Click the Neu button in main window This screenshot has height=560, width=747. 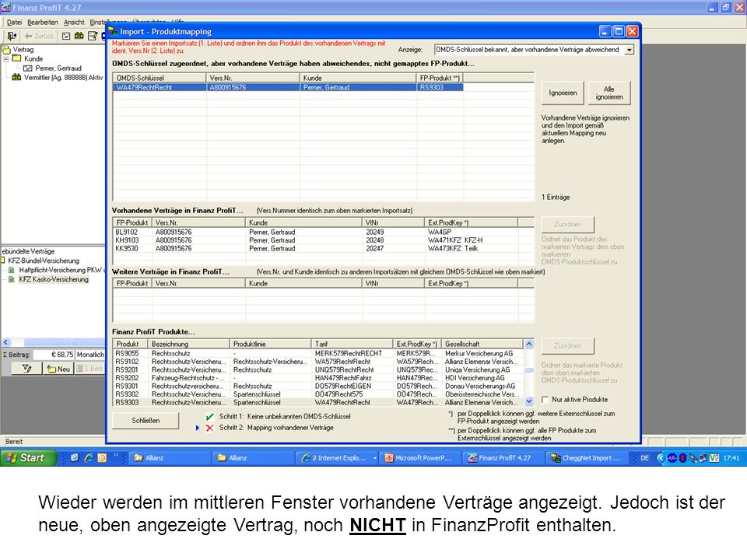tap(58, 369)
